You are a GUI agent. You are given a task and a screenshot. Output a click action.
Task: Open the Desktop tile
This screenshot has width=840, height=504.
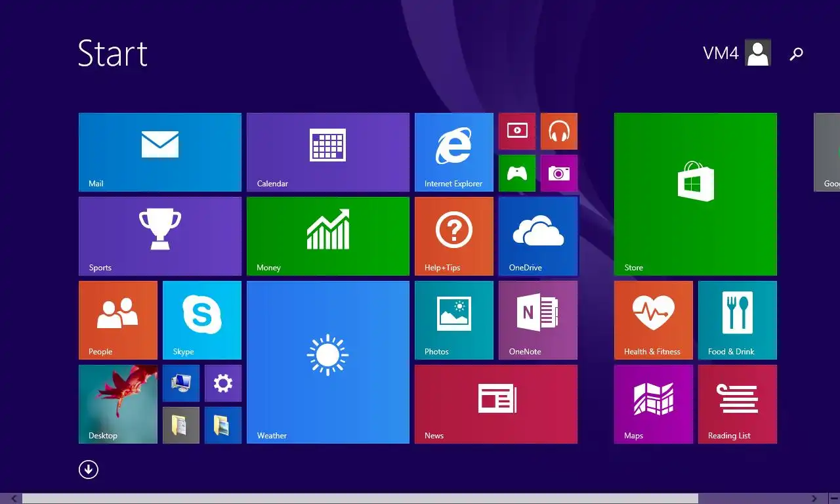(118, 404)
